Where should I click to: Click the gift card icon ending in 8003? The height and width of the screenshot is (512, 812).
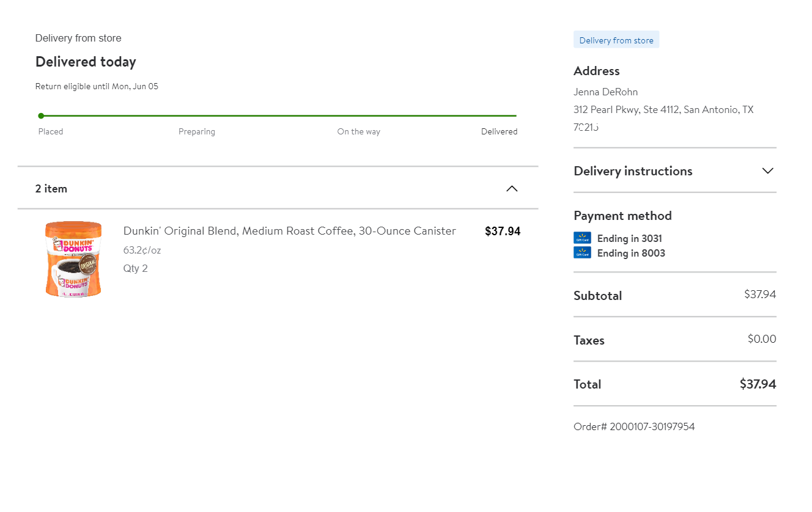tap(582, 253)
